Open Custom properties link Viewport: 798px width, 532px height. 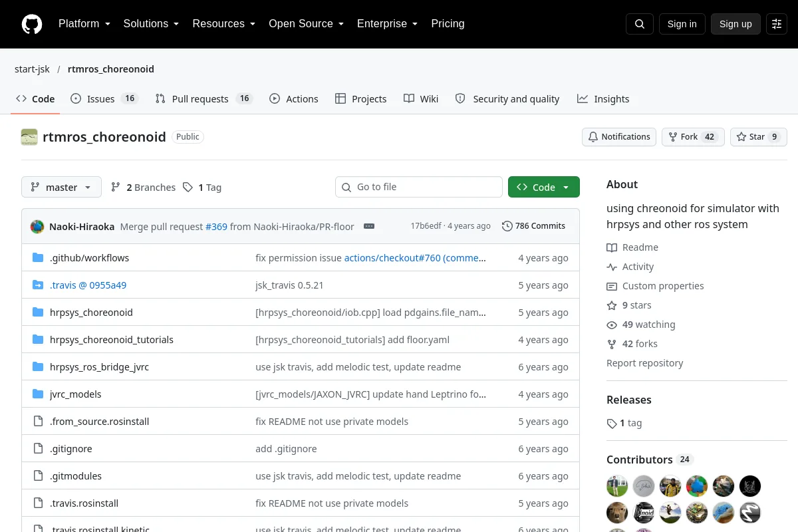click(662, 286)
